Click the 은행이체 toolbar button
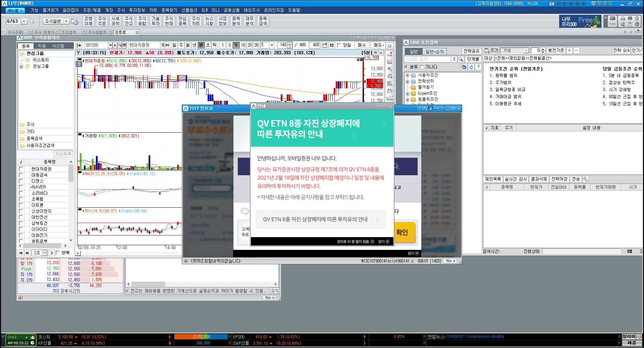This screenshot has width=644, height=348. [x=89, y=21]
